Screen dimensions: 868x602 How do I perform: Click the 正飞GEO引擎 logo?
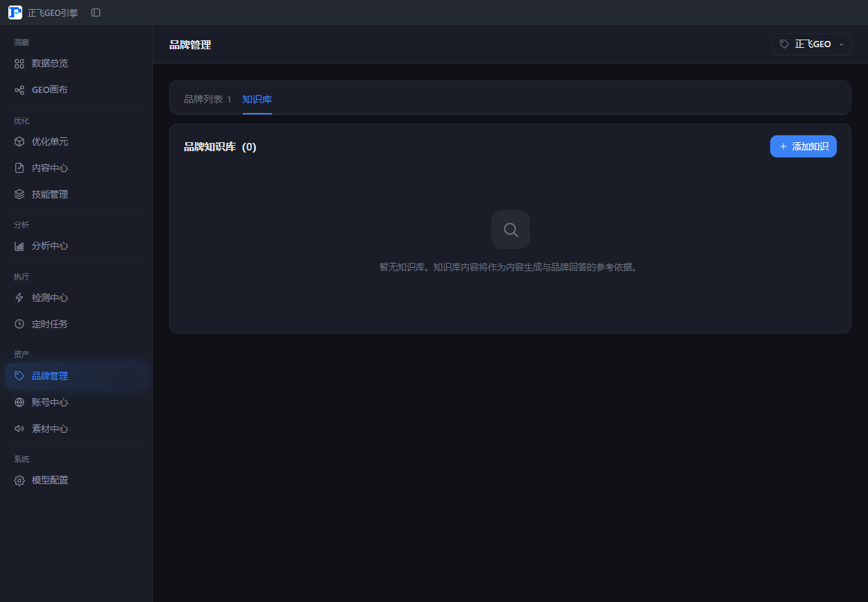pos(15,12)
